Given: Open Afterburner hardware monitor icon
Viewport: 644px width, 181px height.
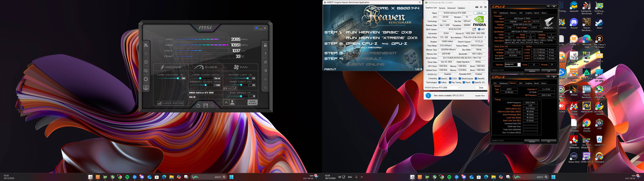Looking at the screenshot, I should (x=146, y=88).
